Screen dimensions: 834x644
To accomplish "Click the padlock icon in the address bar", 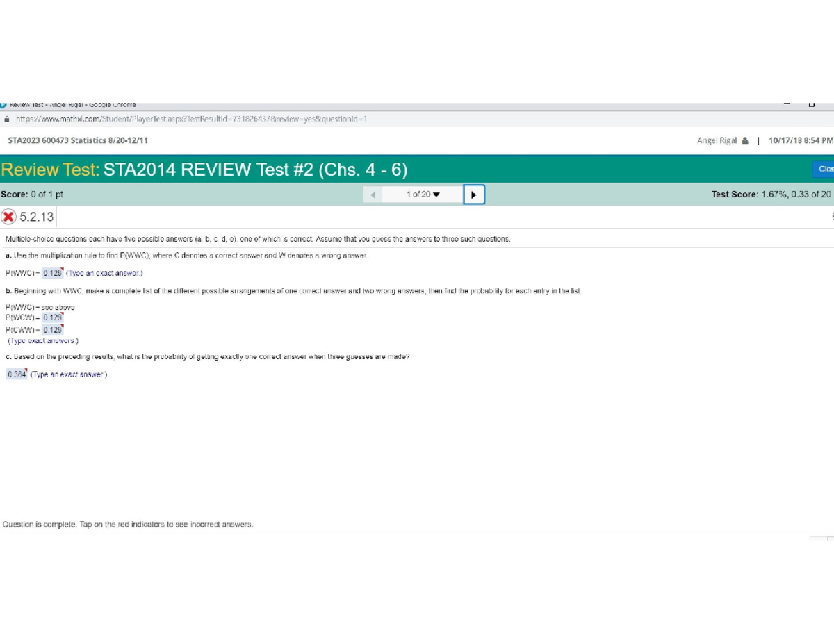I will click(x=6, y=119).
